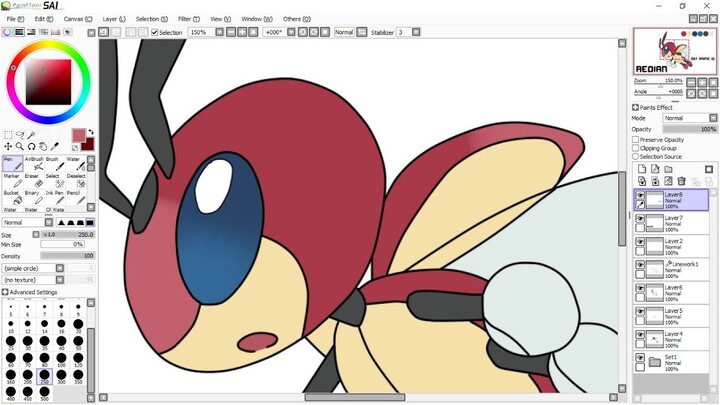The width and height of the screenshot is (720, 405).
Task: Pick the lasso selection tool
Action: [x=20, y=135]
